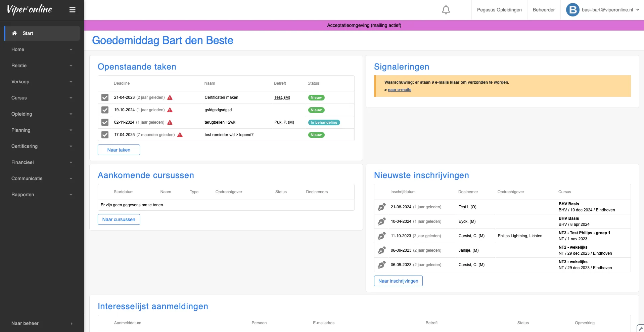Screen dimensions: 644x332
Task: Open the notifications bell
Action: tap(446, 10)
